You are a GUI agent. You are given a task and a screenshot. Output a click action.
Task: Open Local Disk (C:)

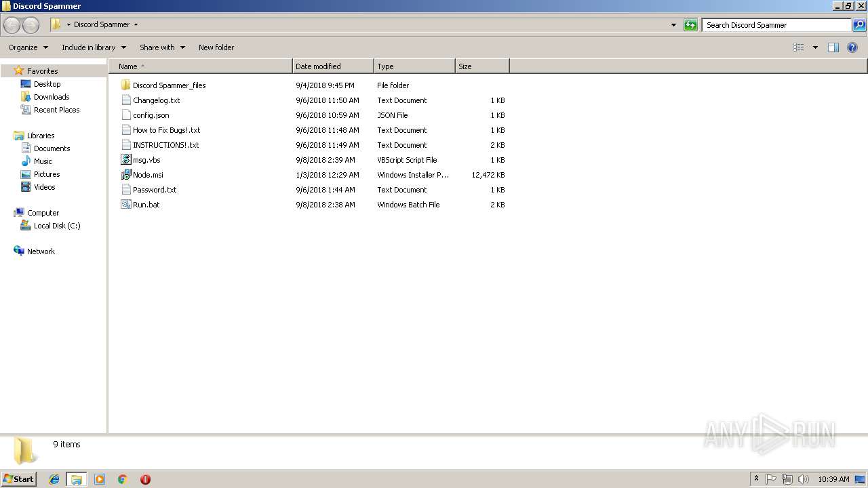pos(57,226)
